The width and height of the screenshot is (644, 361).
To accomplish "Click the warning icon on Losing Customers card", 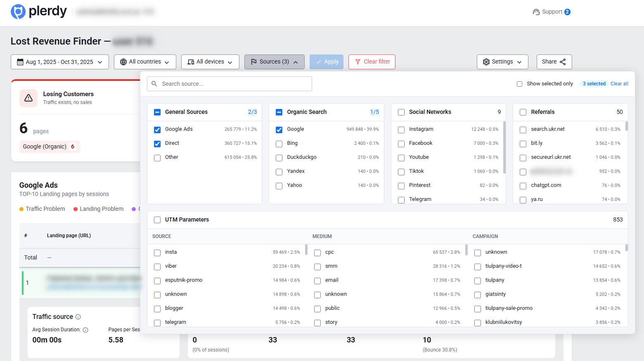I will 28,98.
